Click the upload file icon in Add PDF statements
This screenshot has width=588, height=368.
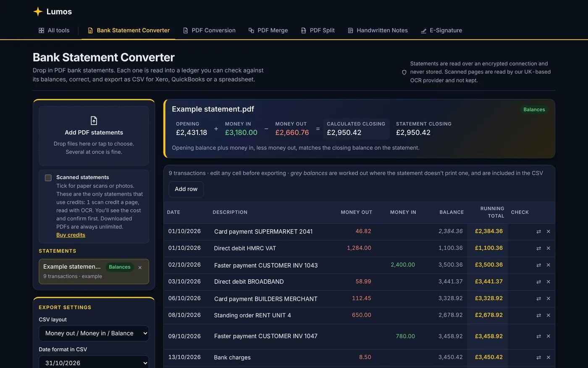[94, 121]
